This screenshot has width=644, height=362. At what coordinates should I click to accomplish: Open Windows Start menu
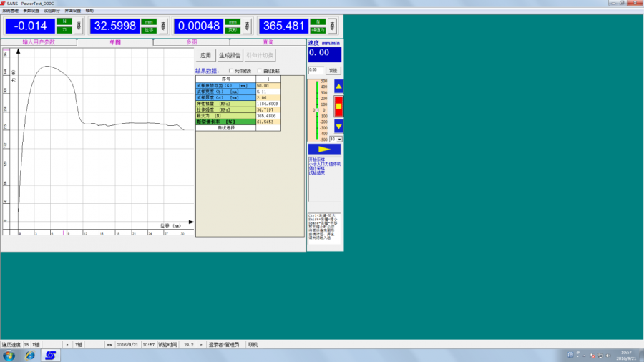pyautogui.click(x=9, y=356)
